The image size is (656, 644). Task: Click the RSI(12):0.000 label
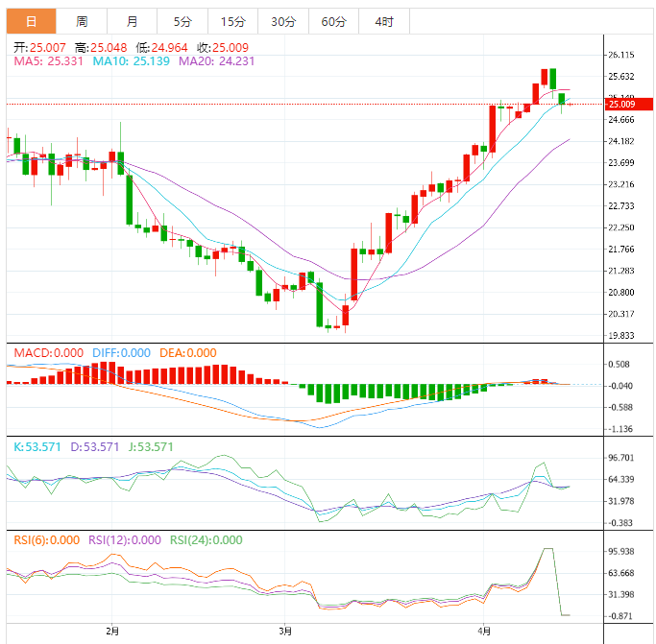[x=125, y=540]
